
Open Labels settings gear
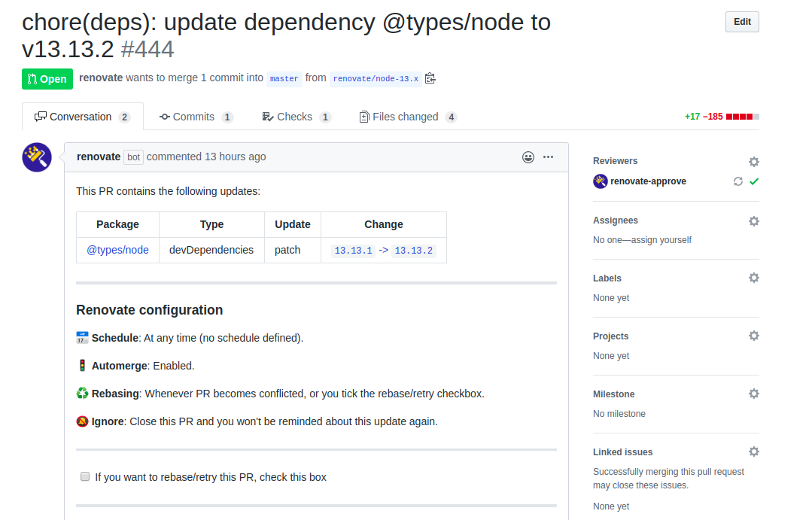[753, 278]
